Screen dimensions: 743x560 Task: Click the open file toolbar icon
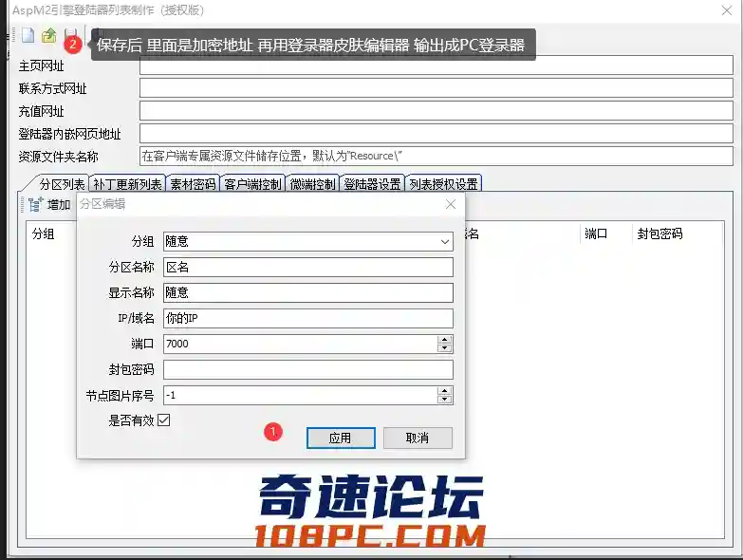tap(48, 35)
